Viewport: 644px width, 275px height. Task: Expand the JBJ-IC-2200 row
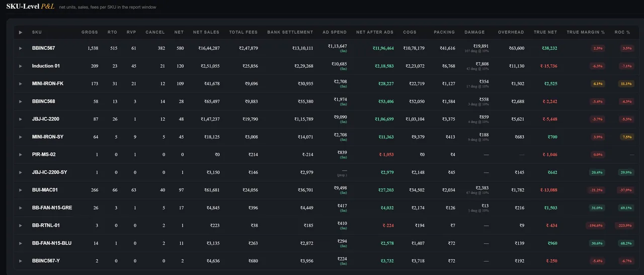pyautogui.click(x=21, y=119)
